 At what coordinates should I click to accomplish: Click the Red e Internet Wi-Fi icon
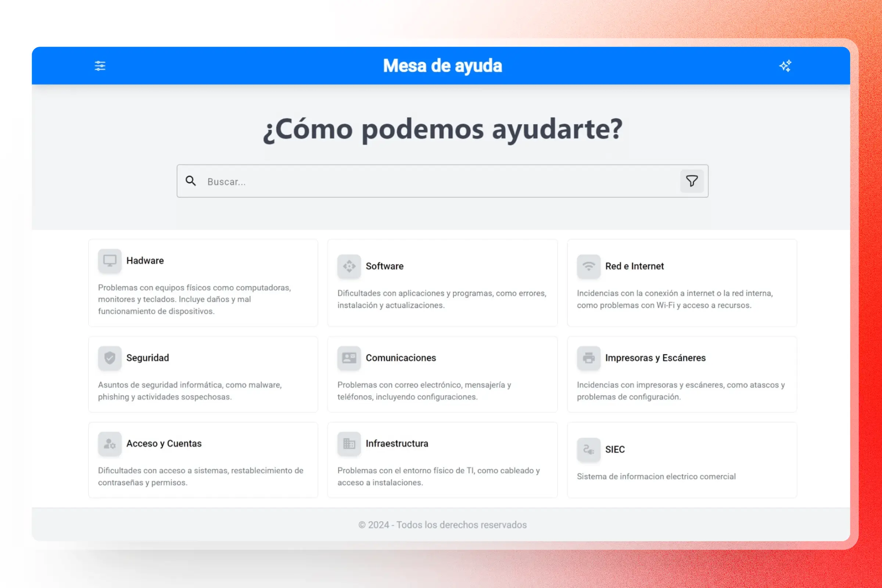point(588,266)
